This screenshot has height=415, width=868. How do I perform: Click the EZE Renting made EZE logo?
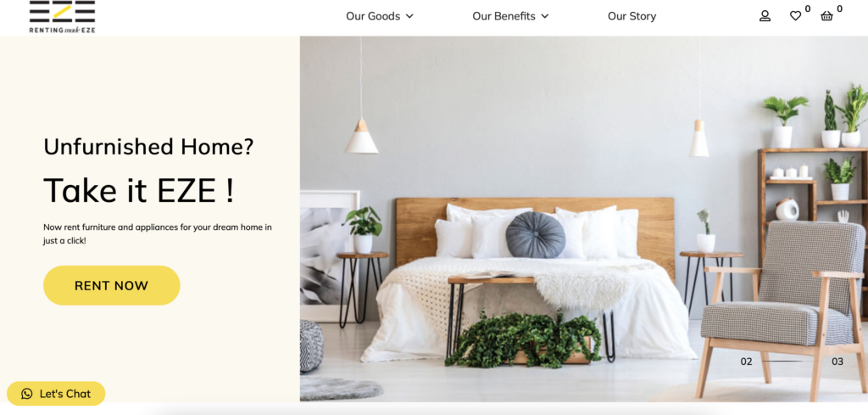(62, 17)
